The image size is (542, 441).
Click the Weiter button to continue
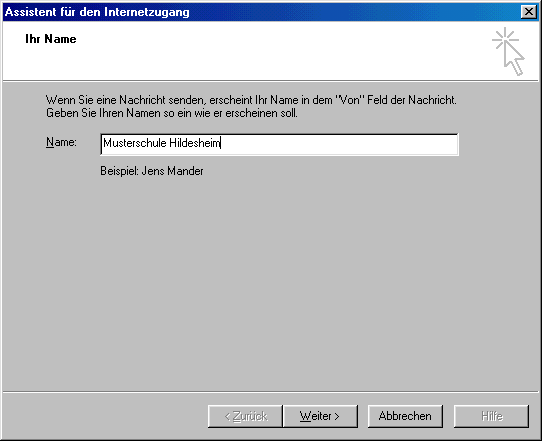[x=320, y=416]
